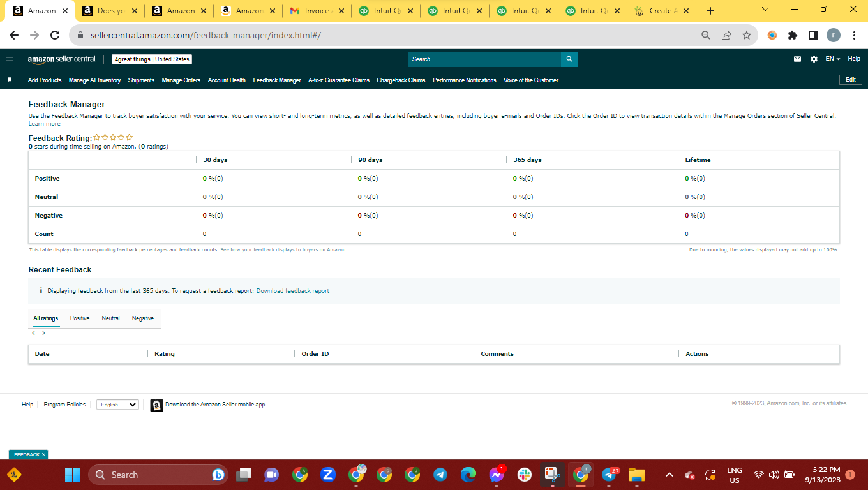Open the settings gear in Seller Central
Image resolution: width=868 pixels, height=490 pixels.
click(x=814, y=59)
